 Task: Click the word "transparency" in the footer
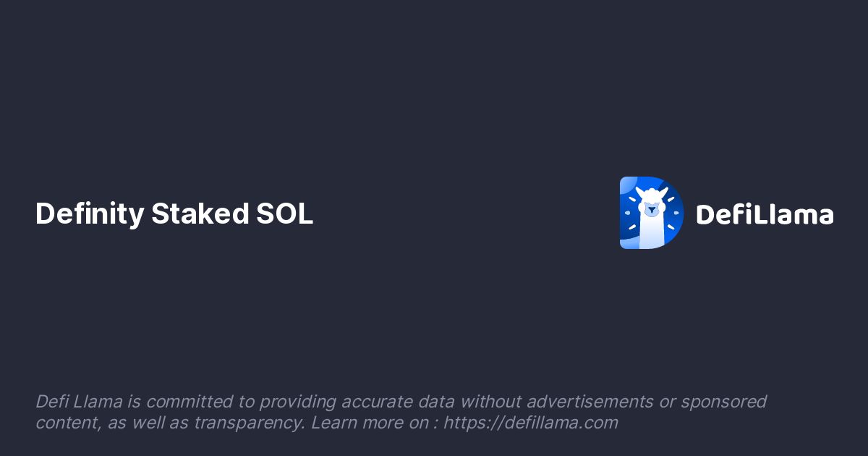click(248, 423)
